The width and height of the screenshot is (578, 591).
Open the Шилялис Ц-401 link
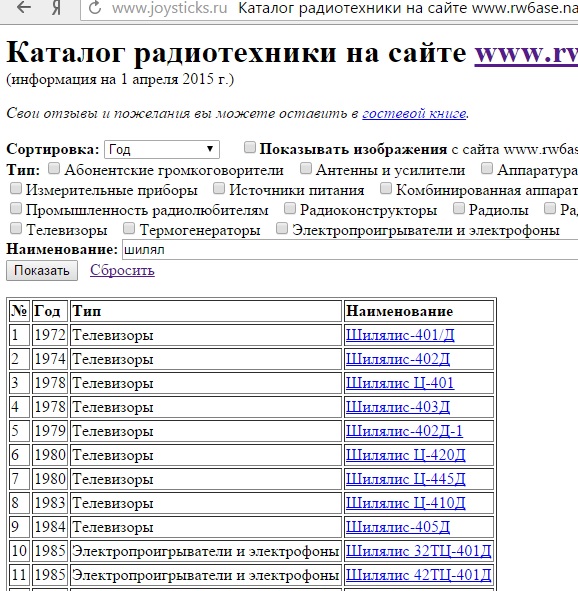[x=400, y=383]
